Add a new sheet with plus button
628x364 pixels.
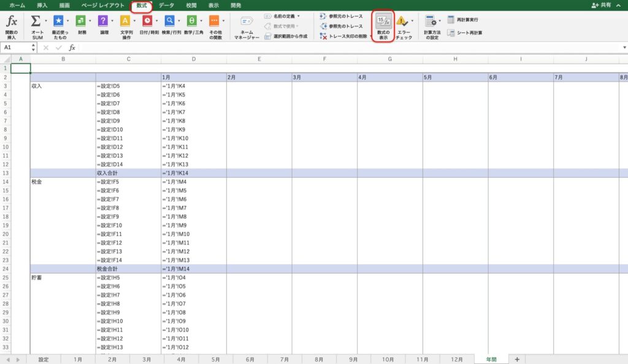[x=517, y=359]
